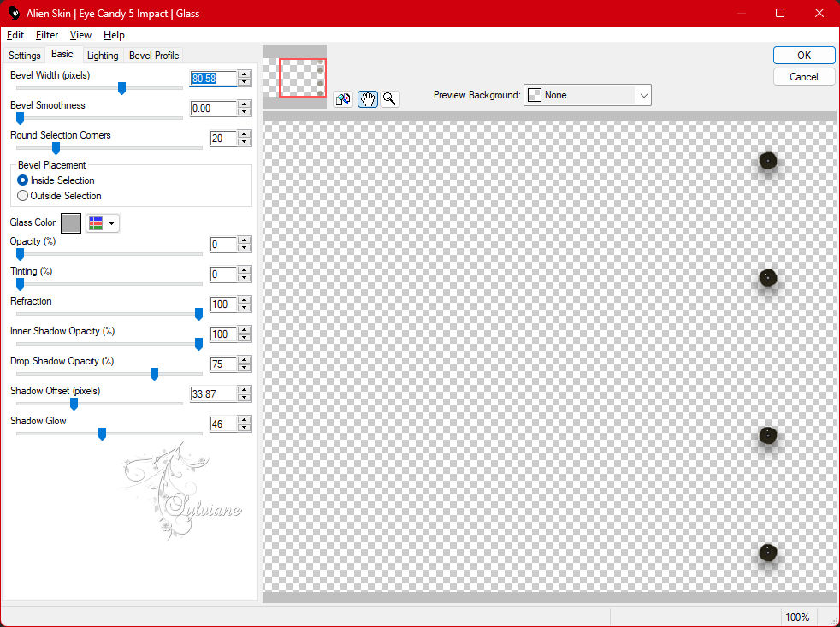Decrease Bevel Smoothness with down arrow
This screenshot has width=840, height=627.
point(245,113)
